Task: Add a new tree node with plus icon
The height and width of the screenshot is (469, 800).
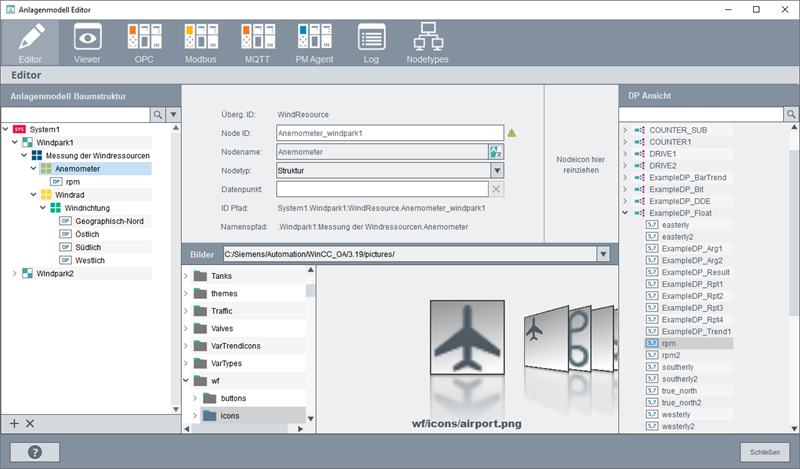Action: click(14, 424)
